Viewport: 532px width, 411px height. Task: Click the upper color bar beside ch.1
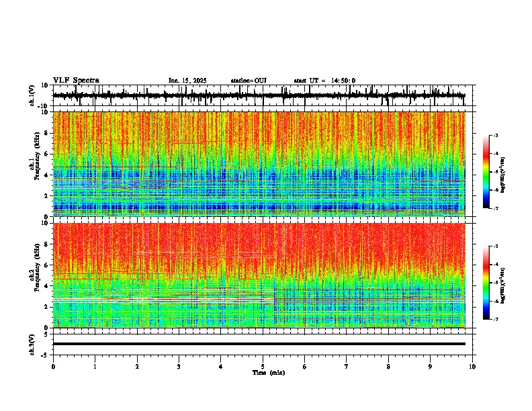click(486, 172)
